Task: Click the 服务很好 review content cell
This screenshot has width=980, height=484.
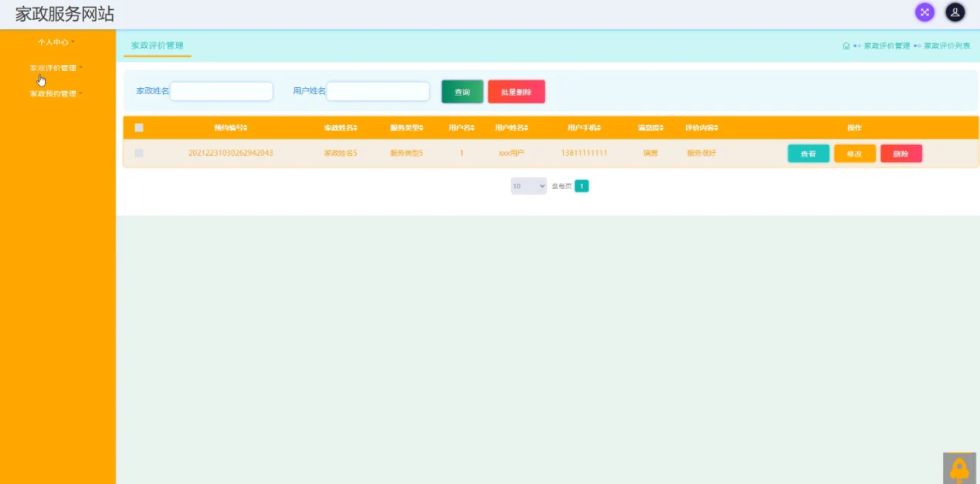Action: pyautogui.click(x=702, y=153)
